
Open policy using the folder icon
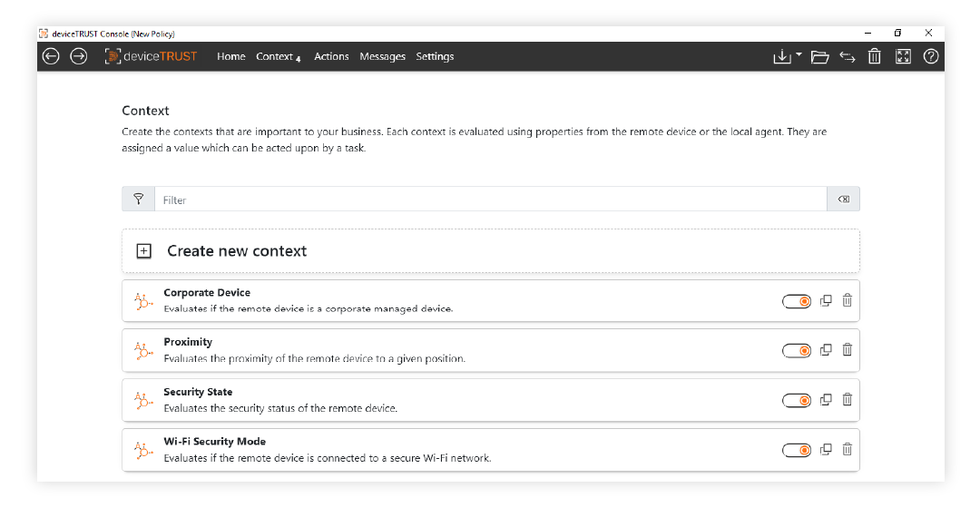pos(819,56)
